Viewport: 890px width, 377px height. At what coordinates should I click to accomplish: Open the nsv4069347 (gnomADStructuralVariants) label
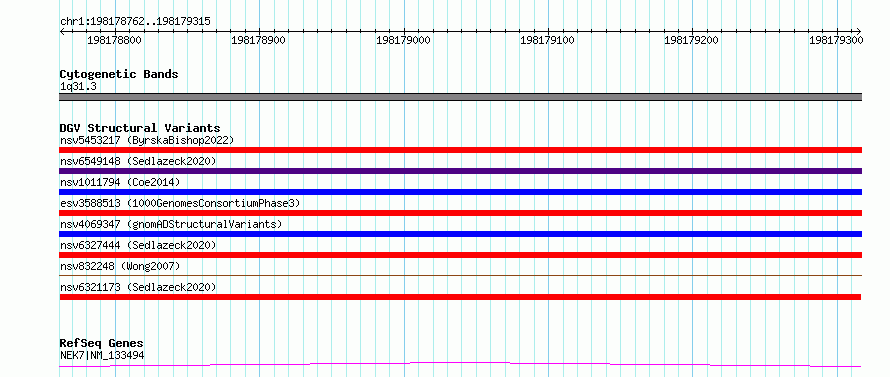click(171, 224)
